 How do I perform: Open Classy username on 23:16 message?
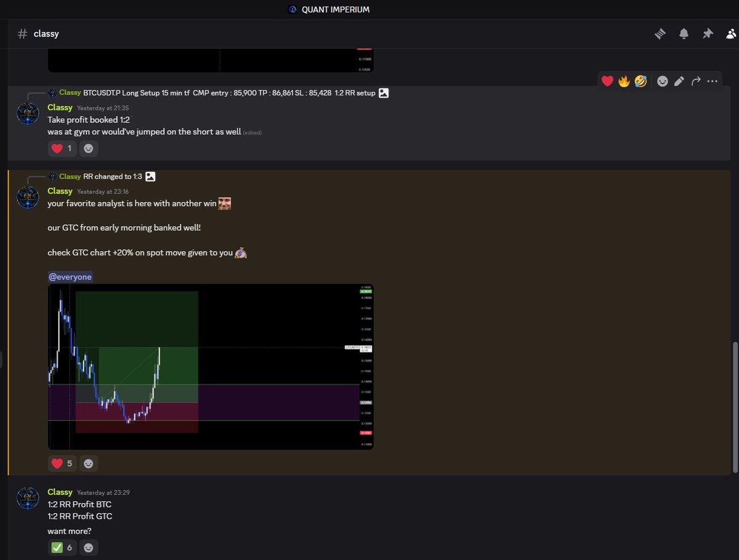click(60, 191)
